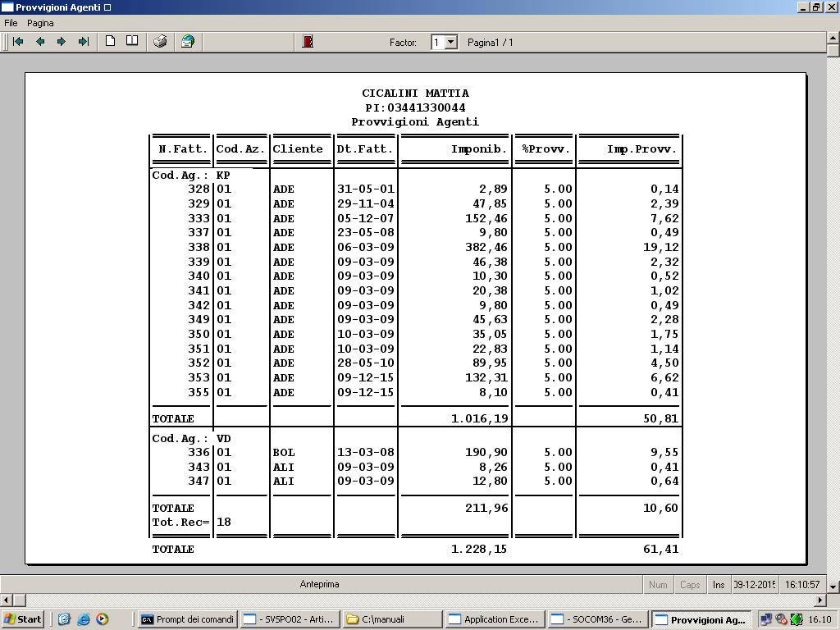Exit the preview with the red door icon
Image resolution: width=840 pixels, height=630 pixels.
308,41
